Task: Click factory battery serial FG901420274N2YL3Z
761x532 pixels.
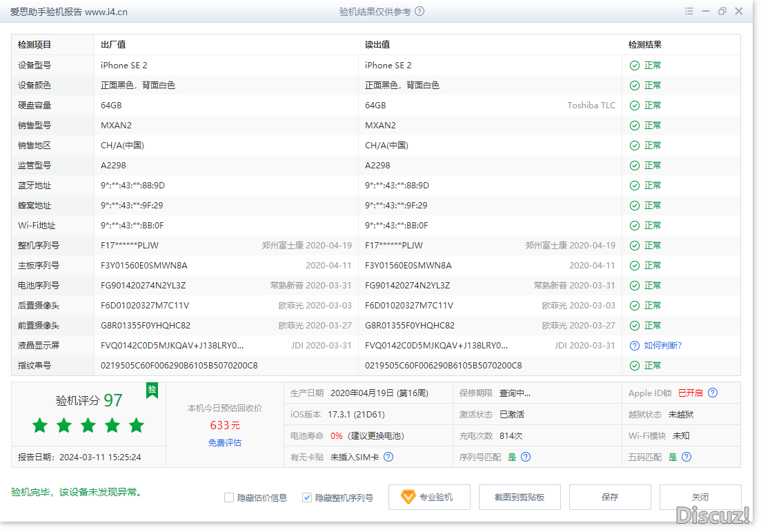Action: (144, 286)
